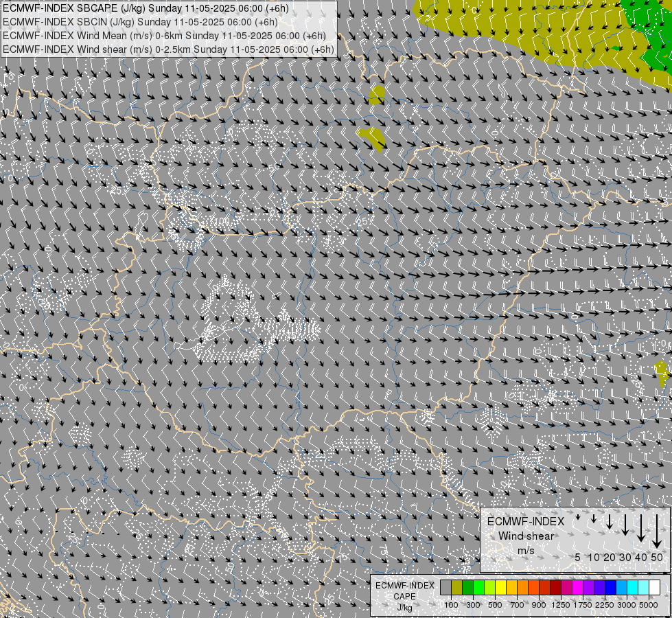
Task: Click the small olive CAPE patch at the right edge
Action: click(x=661, y=372)
